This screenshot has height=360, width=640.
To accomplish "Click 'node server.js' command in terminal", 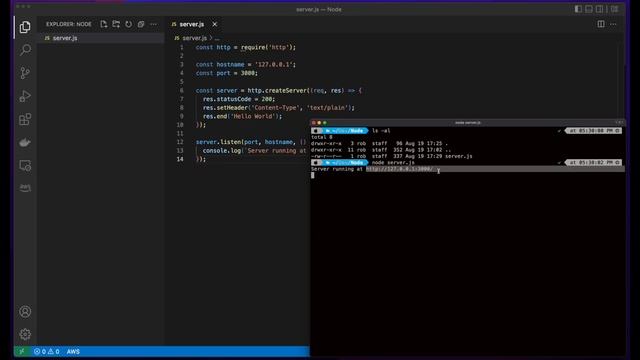I will click(393, 162).
